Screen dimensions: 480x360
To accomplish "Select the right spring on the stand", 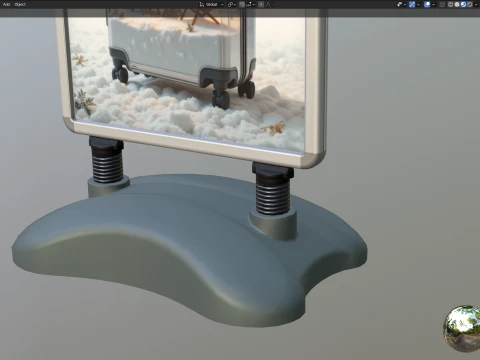I will tap(273, 199).
